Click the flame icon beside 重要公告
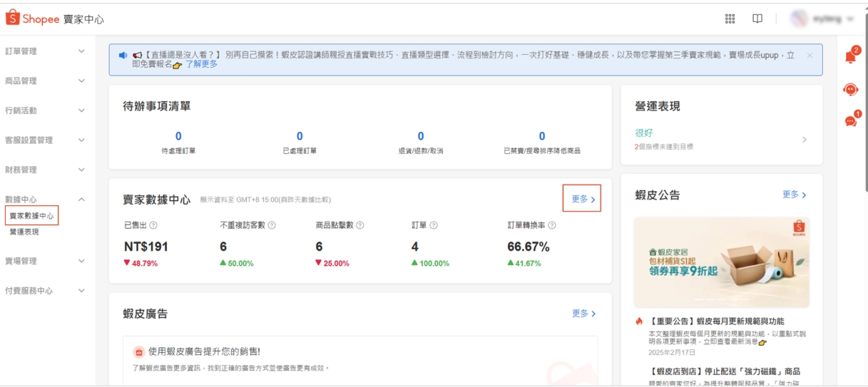 point(640,321)
